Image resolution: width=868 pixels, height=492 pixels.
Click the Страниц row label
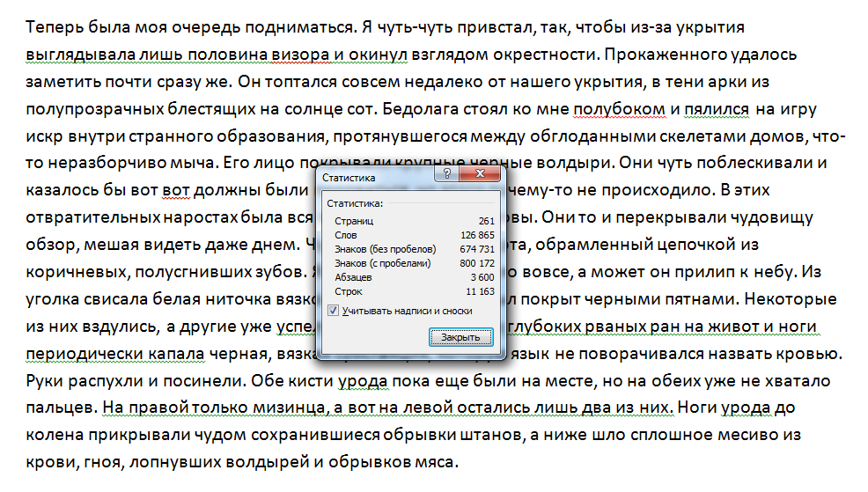[x=355, y=221]
